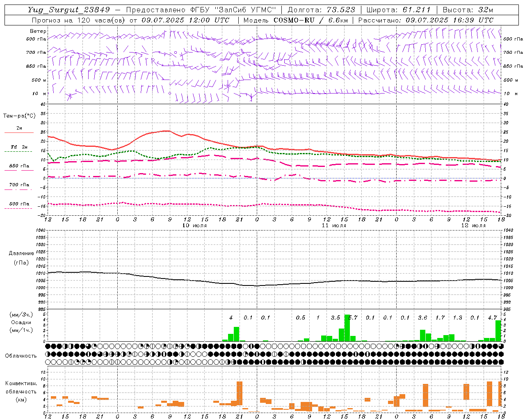Click the (гПа) pressure unit label
This screenshot has height=420, width=525.
click(21, 263)
